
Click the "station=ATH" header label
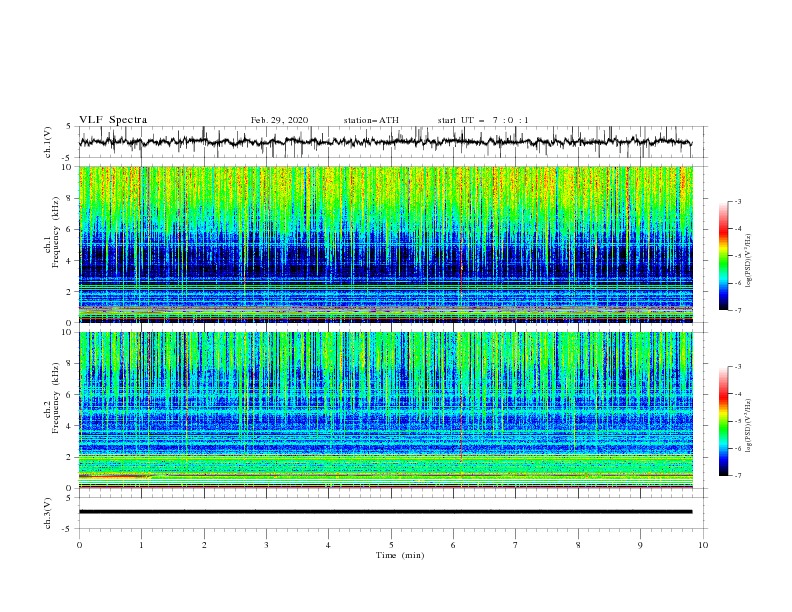pyautogui.click(x=371, y=120)
